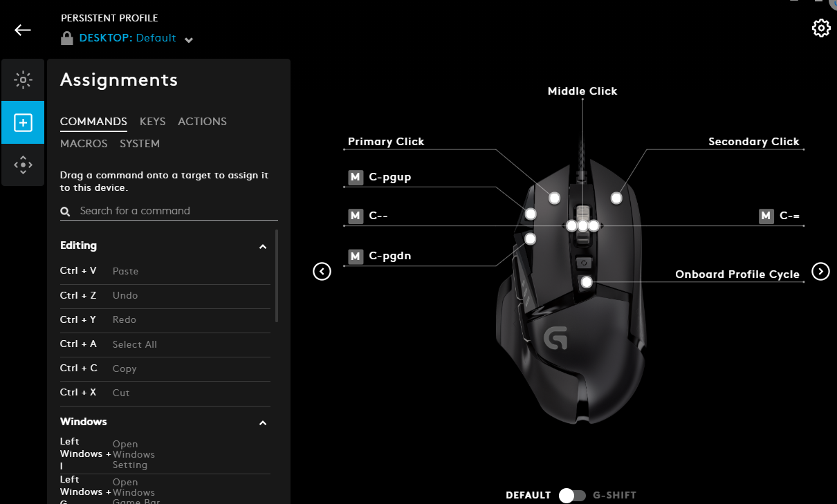This screenshot has height=504, width=837.
Task: Switch to the COMMANDS tab
Action: point(93,122)
